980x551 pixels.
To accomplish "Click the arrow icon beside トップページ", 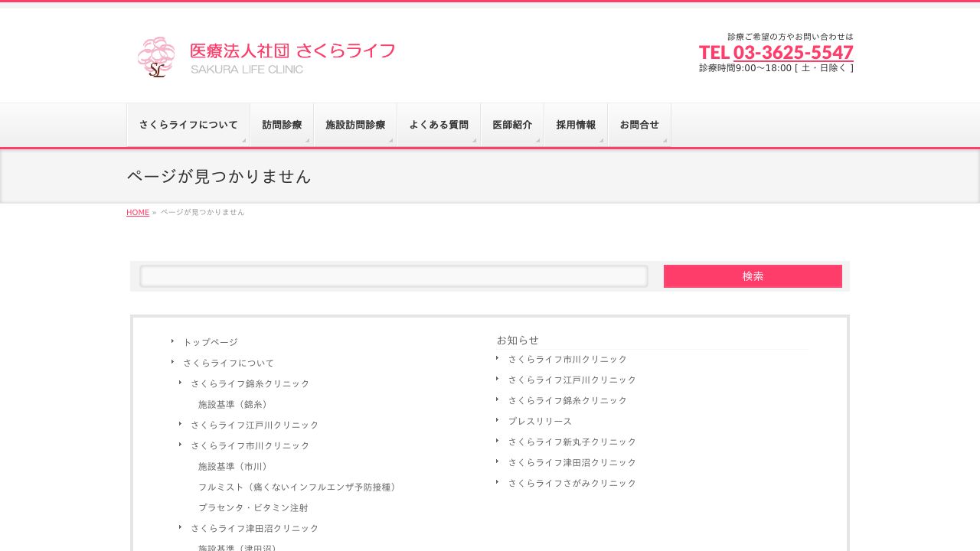I will 173,341.
